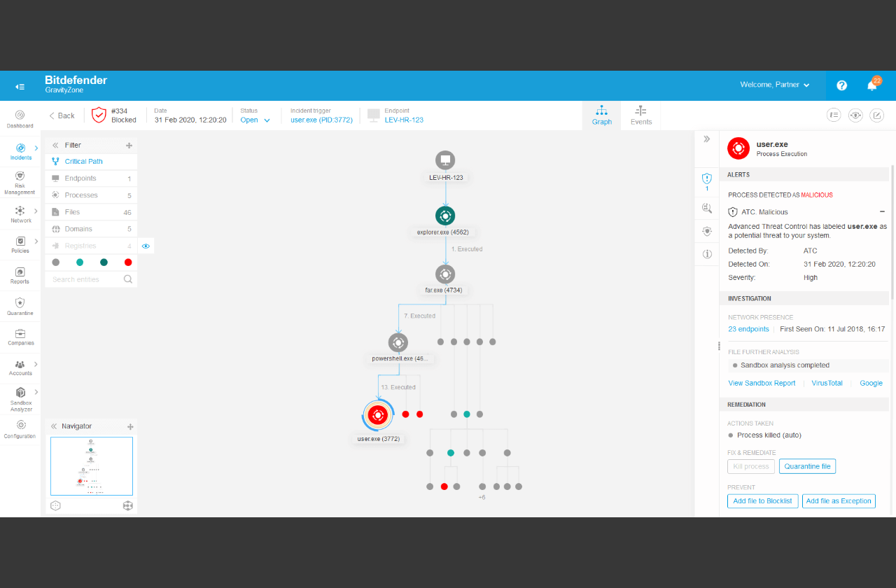
Task: Collapse the right details panel chevrons
Action: pyautogui.click(x=706, y=139)
